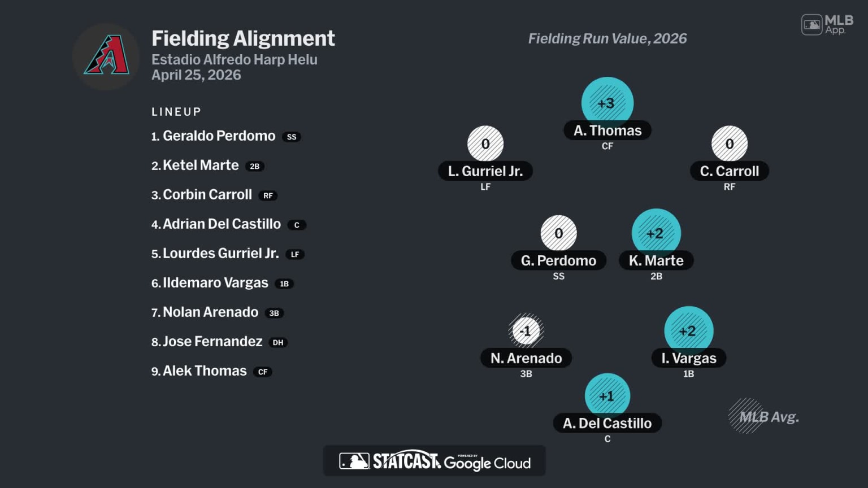
Task: Click A. Del Castillo +1 value circle
Action: click(x=607, y=395)
